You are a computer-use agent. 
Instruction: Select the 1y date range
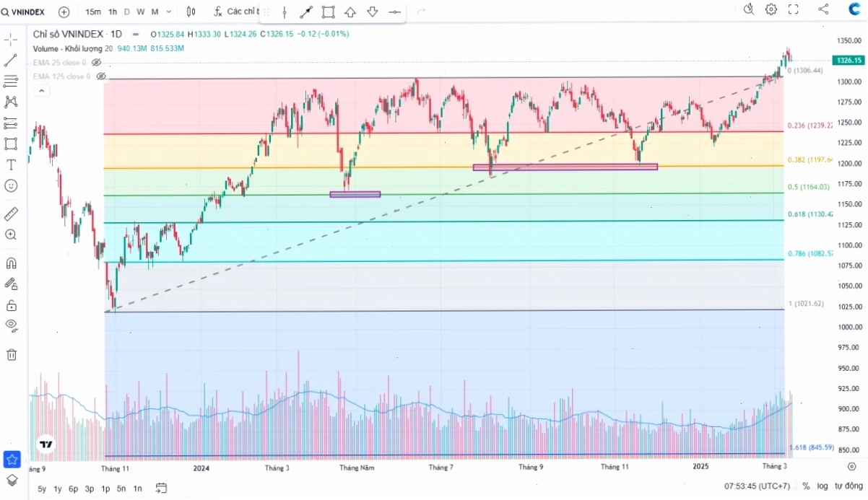58,488
